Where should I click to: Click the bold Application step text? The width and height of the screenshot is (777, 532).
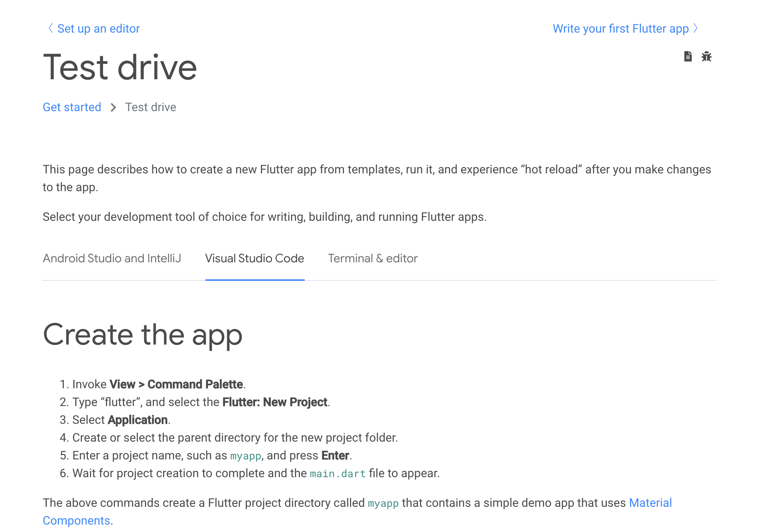(x=138, y=420)
